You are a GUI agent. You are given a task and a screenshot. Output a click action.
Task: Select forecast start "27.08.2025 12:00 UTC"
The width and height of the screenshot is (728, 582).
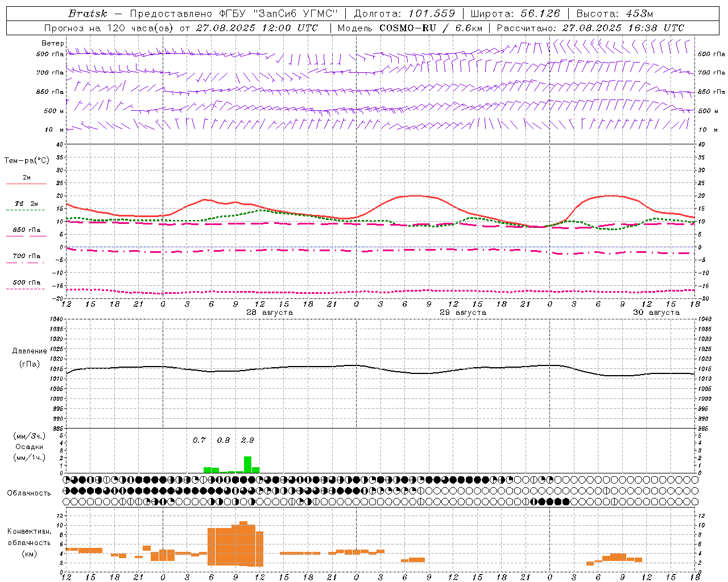(257, 28)
